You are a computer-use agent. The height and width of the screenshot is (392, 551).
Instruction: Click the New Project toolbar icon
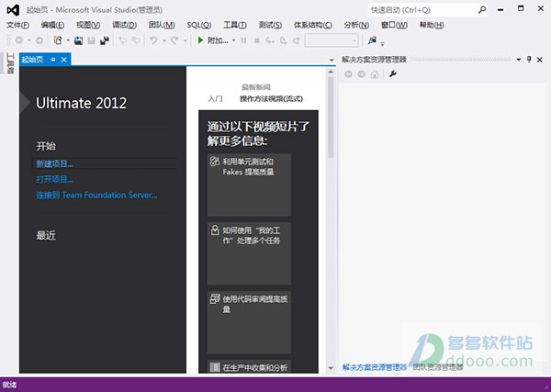58,40
